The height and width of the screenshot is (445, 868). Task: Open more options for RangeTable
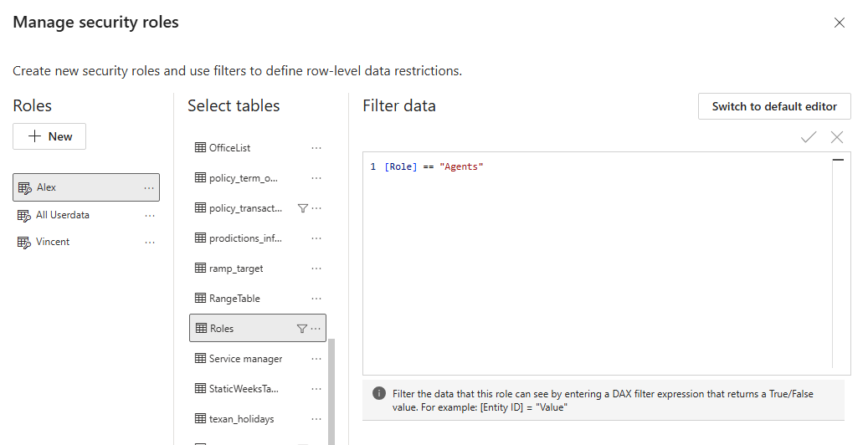pos(316,299)
